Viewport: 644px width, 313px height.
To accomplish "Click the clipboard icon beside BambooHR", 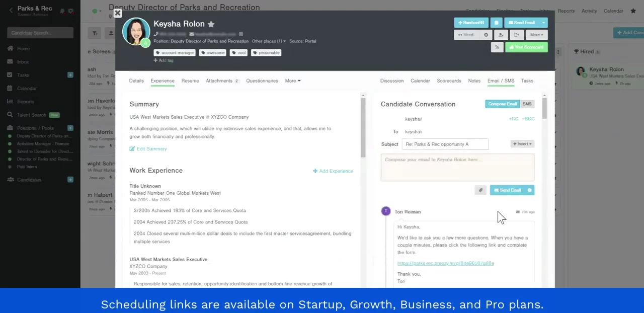I will pyautogui.click(x=496, y=23).
